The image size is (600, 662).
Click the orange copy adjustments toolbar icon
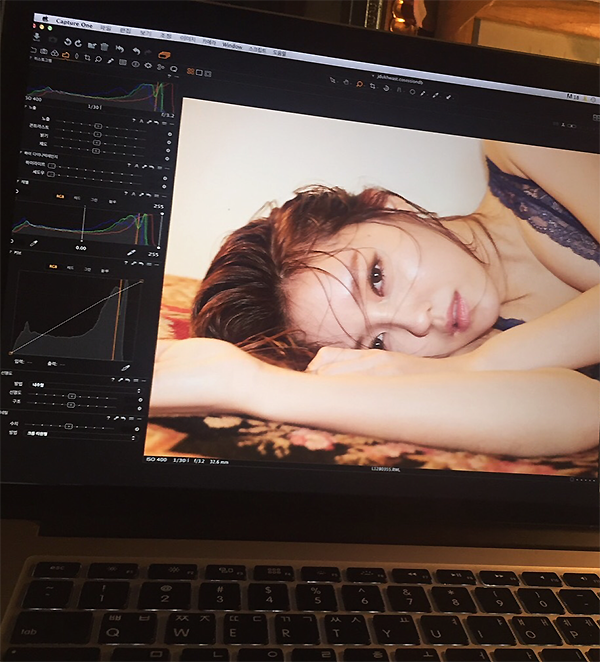point(164,53)
